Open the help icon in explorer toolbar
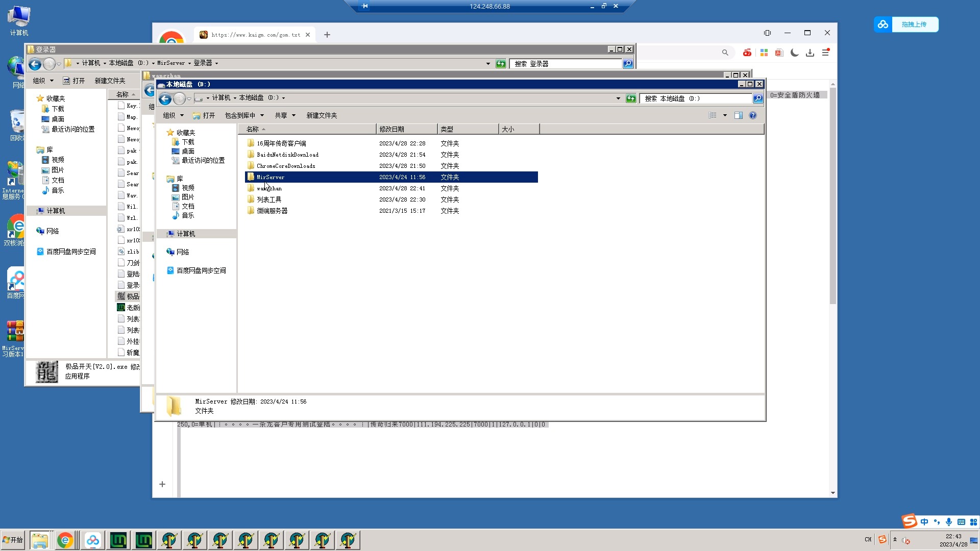Viewport: 980px width, 551px height. [752, 115]
